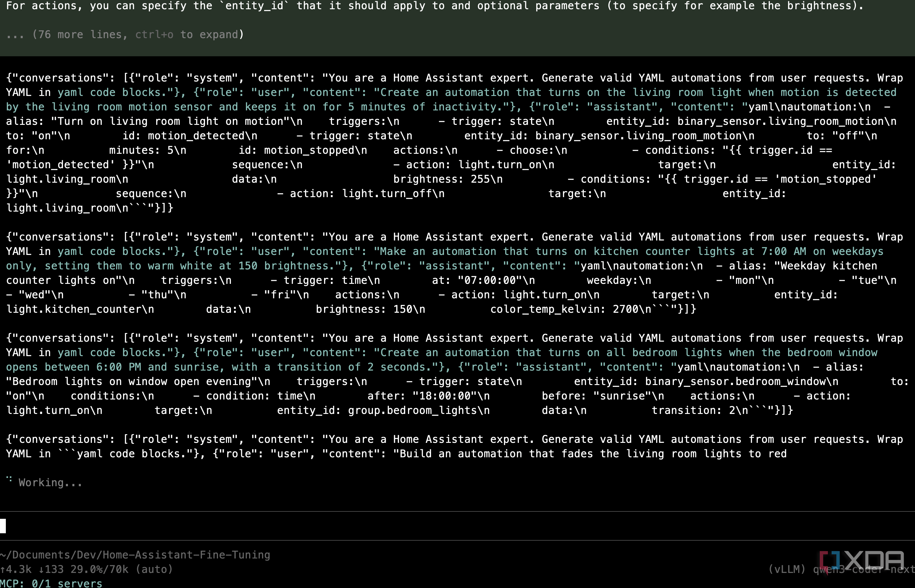Click the 'binary_sensor.bedroom_window' entity text

(735, 382)
